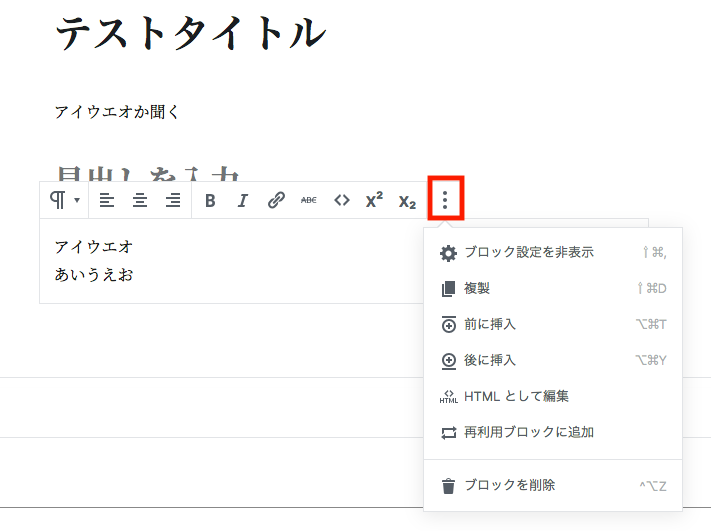
Task: Toggle italic formatting
Action: click(x=242, y=201)
